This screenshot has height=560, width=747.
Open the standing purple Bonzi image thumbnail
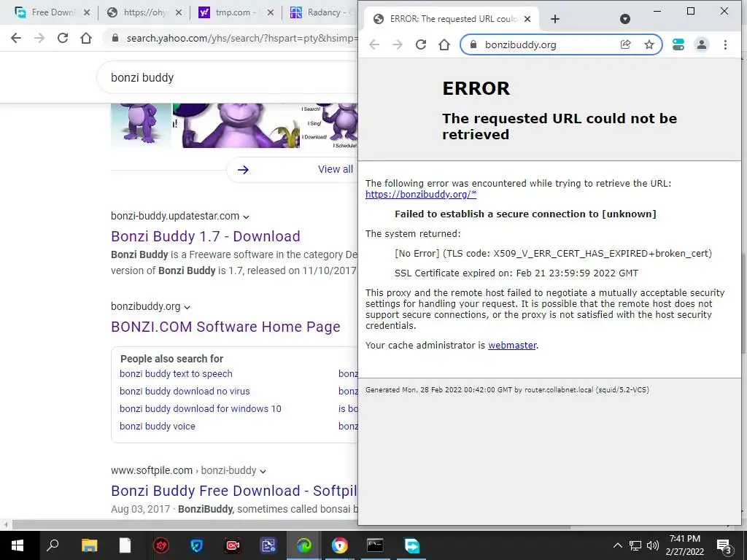pyautogui.click(x=141, y=124)
